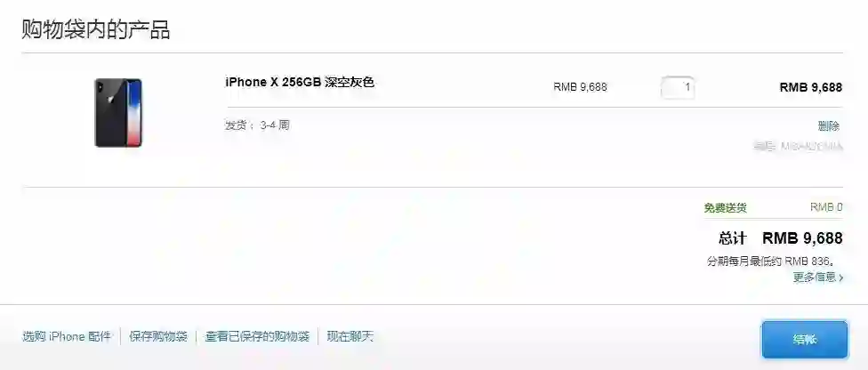Screen dimensions: 868x370
Task: Start a chat with 现在聊天
Action: click(x=350, y=336)
